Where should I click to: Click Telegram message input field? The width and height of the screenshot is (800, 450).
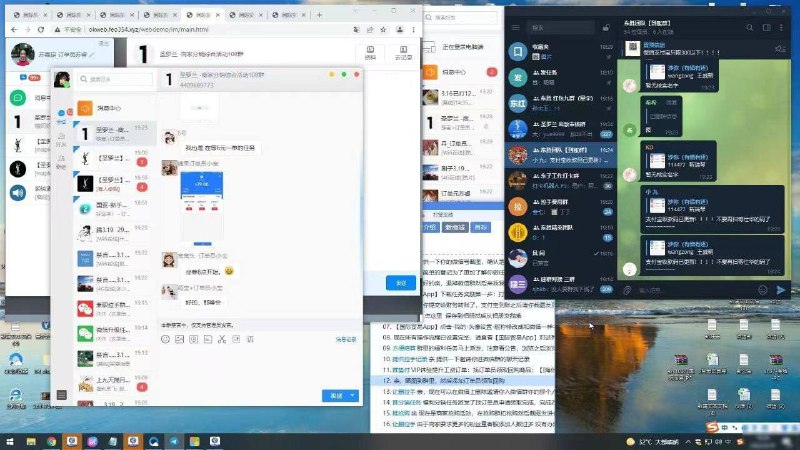pos(694,290)
